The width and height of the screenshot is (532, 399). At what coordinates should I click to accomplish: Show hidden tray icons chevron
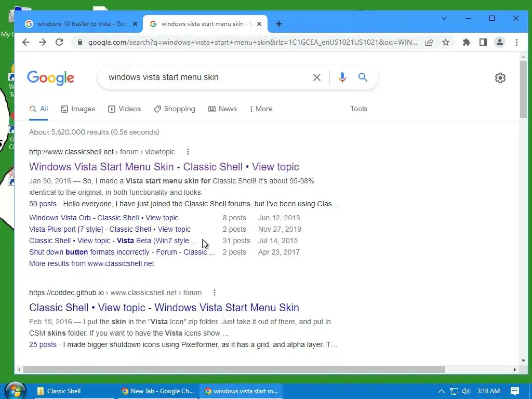(x=442, y=391)
